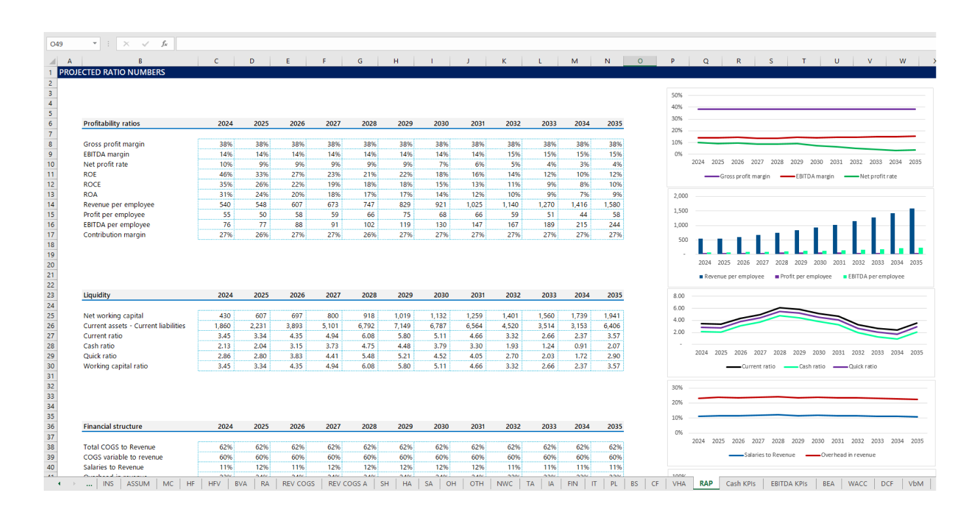The image size is (980, 523).
Task: Click the Insert Function (fx) icon
Action: point(165,43)
